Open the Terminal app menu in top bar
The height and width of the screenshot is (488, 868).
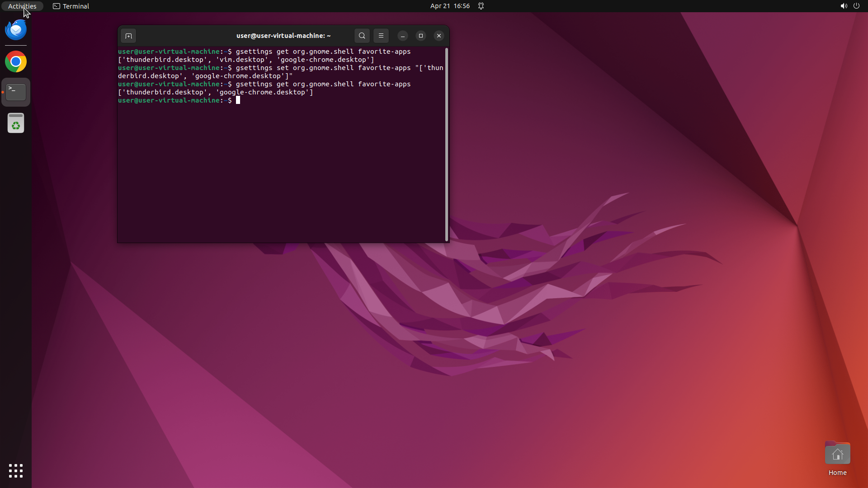(71, 6)
